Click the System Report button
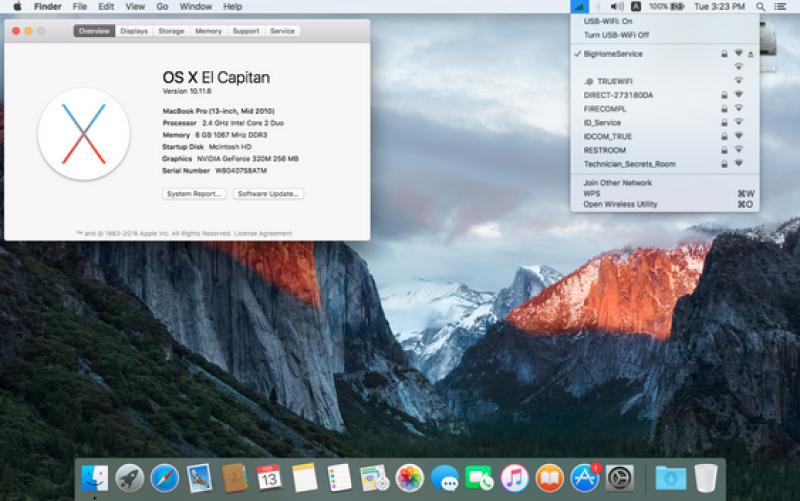800x501 pixels. [194, 194]
